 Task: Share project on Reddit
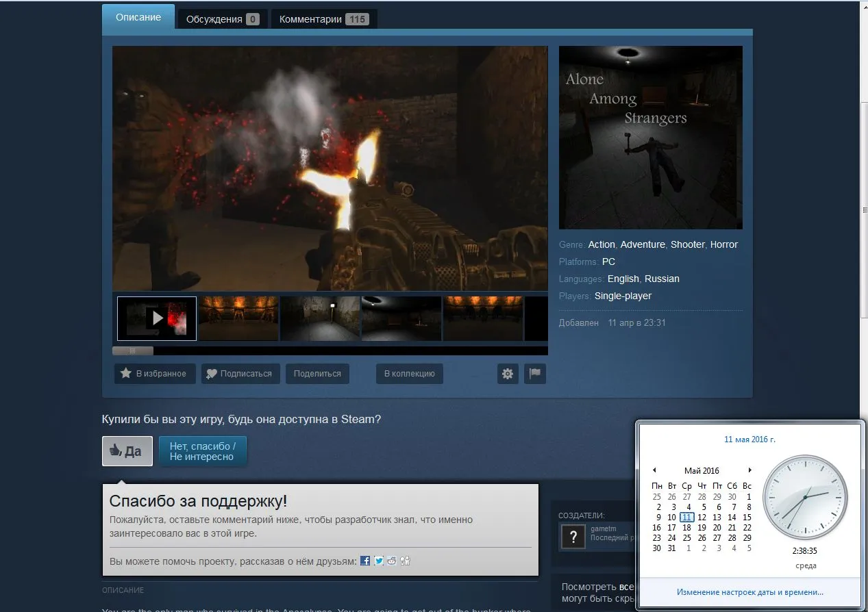tap(392, 561)
